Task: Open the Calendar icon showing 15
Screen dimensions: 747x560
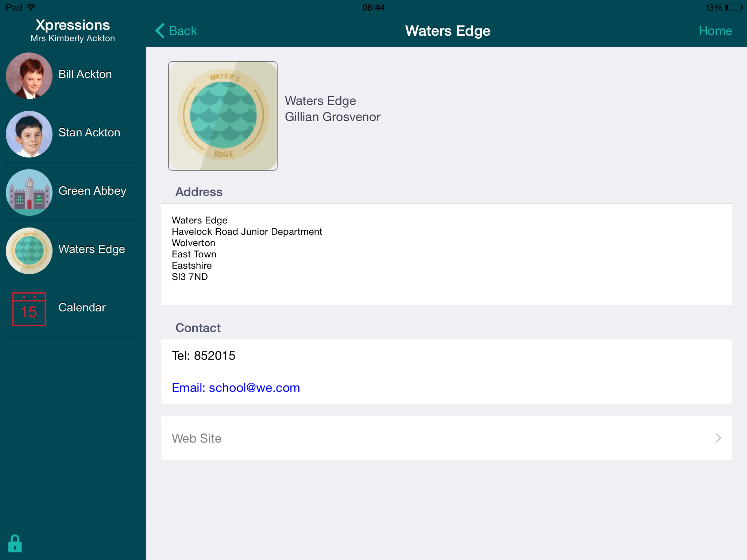Action: pos(29,309)
